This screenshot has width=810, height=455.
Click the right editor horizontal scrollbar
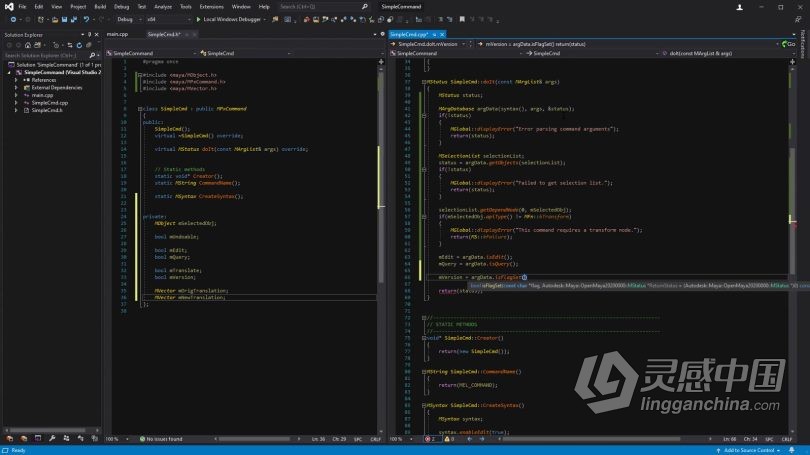(x=591, y=439)
